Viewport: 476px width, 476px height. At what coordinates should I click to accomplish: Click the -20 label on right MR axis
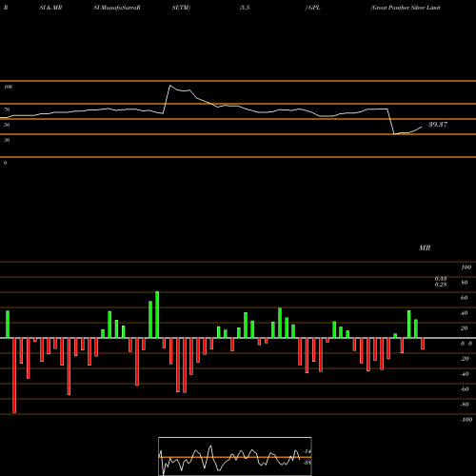point(465,359)
